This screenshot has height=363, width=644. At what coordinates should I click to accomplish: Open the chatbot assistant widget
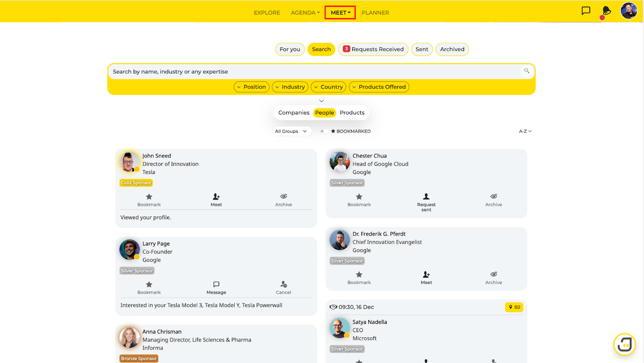coord(624,344)
